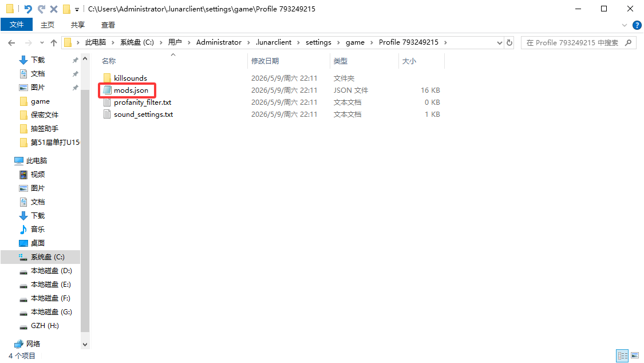Switch to details view icon in the status bar
The width and height of the screenshot is (644, 363).
[x=623, y=356]
